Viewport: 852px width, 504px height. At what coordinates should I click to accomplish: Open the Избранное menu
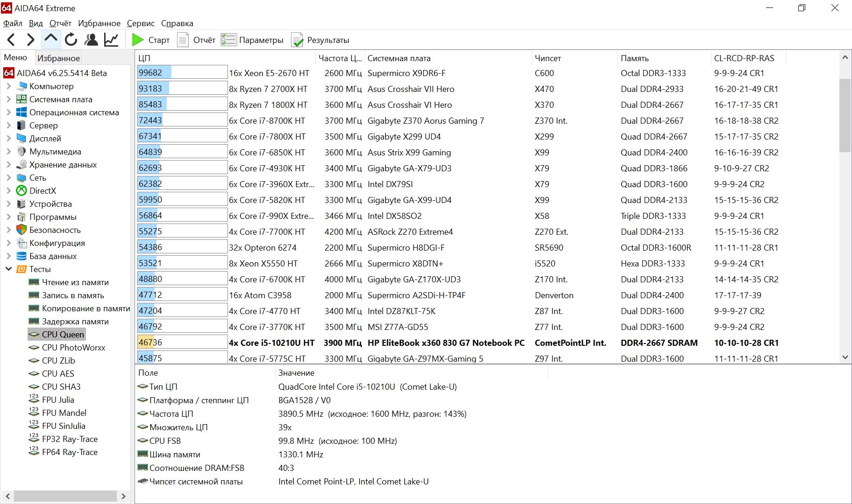[99, 23]
